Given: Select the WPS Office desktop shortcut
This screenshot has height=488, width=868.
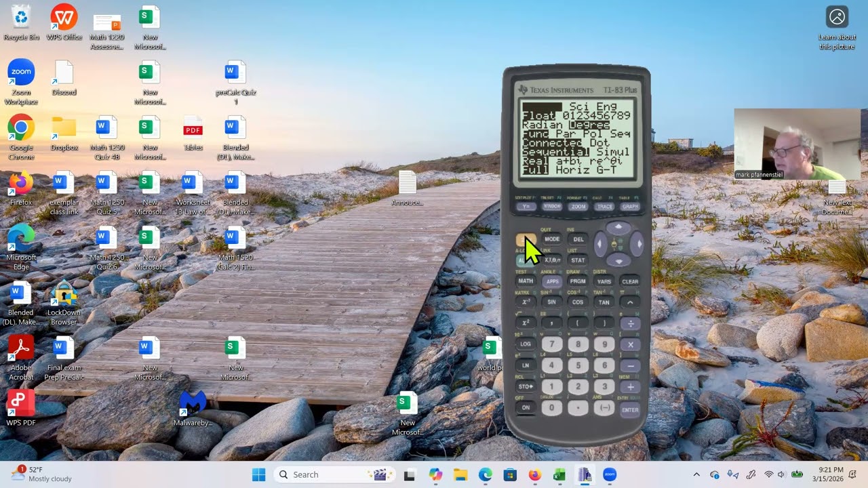Looking at the screenshot, I should [x=64, y=22].
